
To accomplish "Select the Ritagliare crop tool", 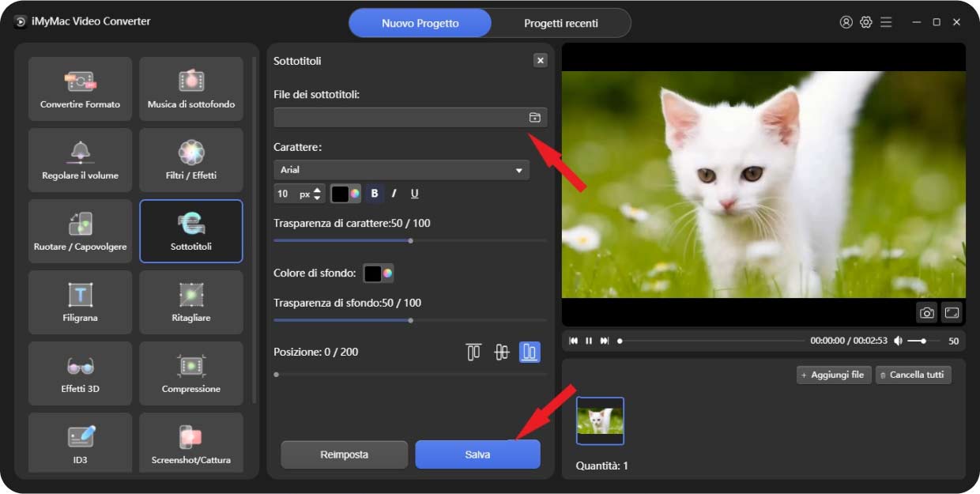I will click(x=191, y=302).
